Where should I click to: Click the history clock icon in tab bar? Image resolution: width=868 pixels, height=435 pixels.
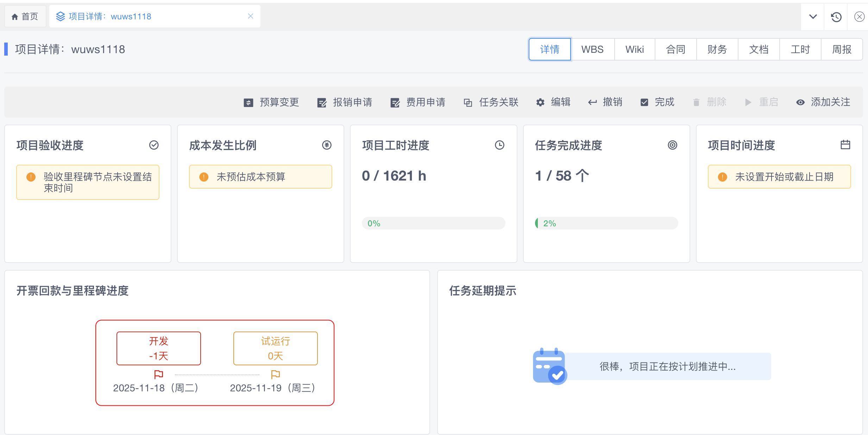(836, 17)
